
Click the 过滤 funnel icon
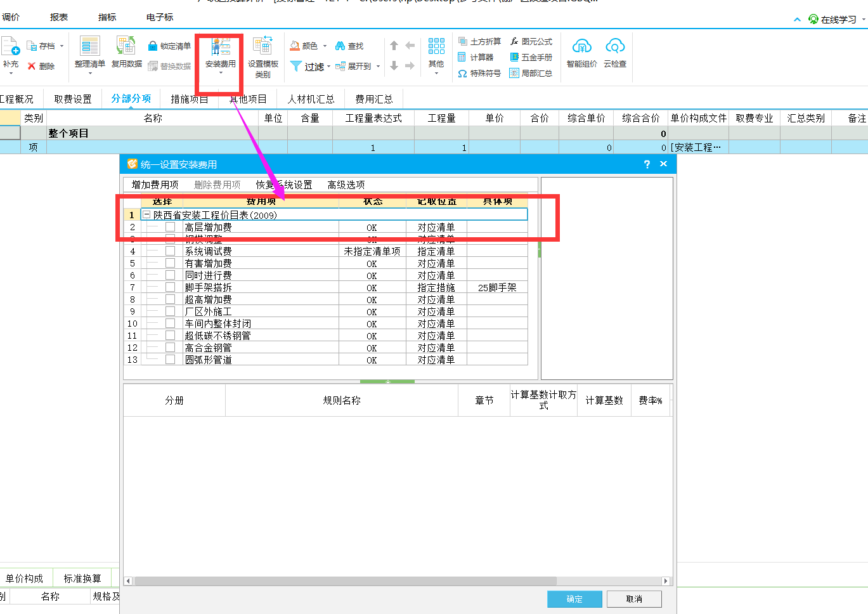[x=296, y=66]
